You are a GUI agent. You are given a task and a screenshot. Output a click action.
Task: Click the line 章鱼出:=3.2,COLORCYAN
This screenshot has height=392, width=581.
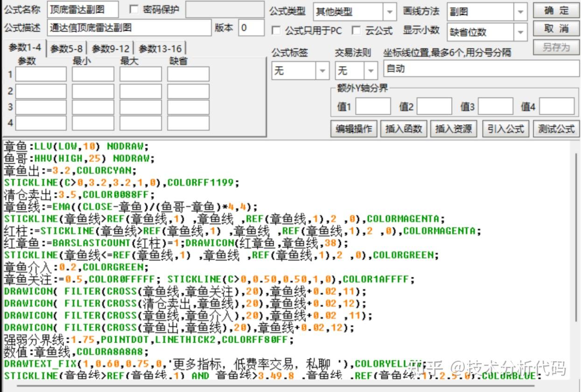point(70,170)
